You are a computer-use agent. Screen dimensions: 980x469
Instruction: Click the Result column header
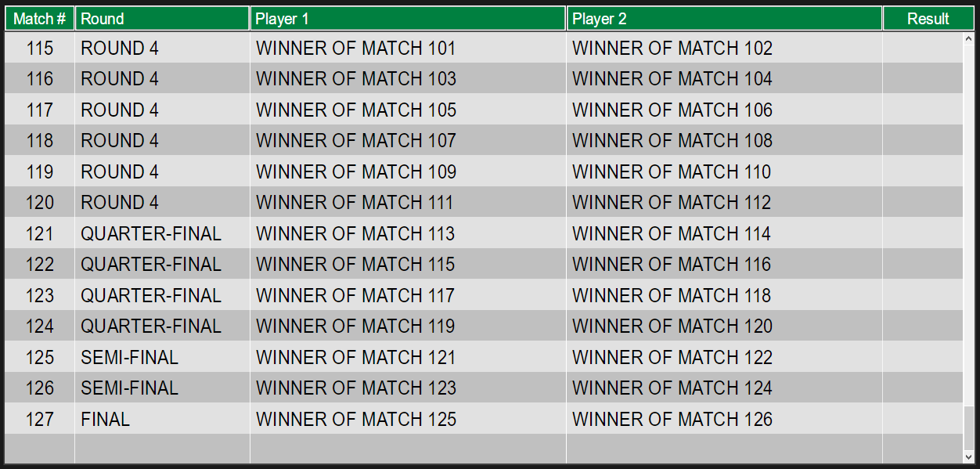coord(928,19)
